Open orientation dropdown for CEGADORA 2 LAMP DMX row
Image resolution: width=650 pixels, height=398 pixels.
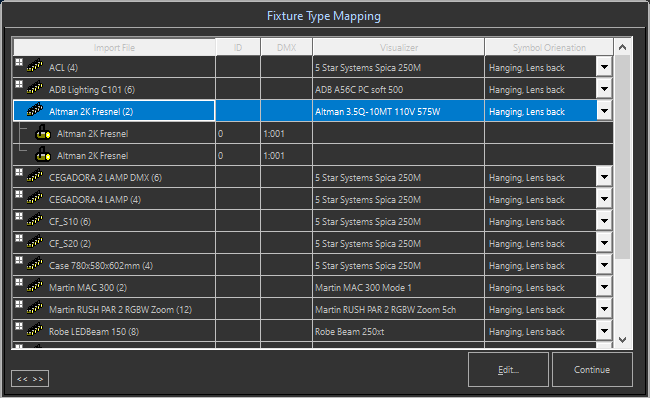tap(604, 177)
